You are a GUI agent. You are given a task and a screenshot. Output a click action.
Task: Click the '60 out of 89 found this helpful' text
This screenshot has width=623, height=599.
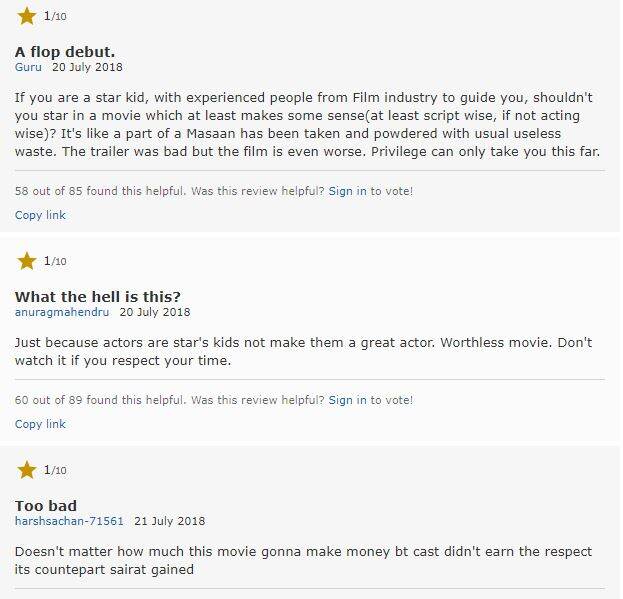(x=100, y=400)
